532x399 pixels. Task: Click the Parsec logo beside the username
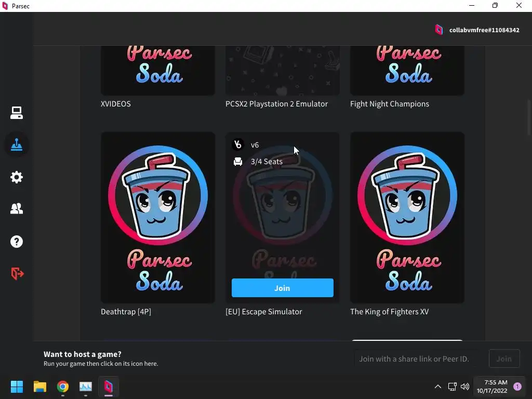click(438, 30)
